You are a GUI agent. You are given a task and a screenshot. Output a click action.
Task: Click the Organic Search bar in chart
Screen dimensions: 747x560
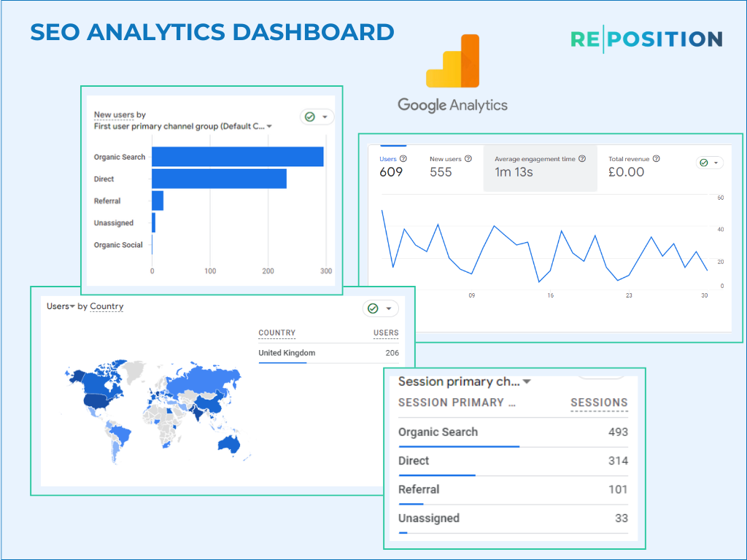pos(238,157)
